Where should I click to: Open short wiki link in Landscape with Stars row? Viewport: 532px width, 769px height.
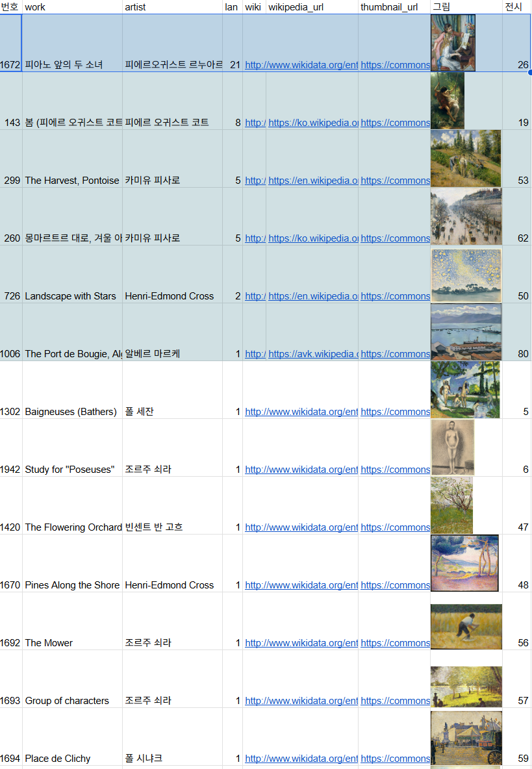[255, 296]
